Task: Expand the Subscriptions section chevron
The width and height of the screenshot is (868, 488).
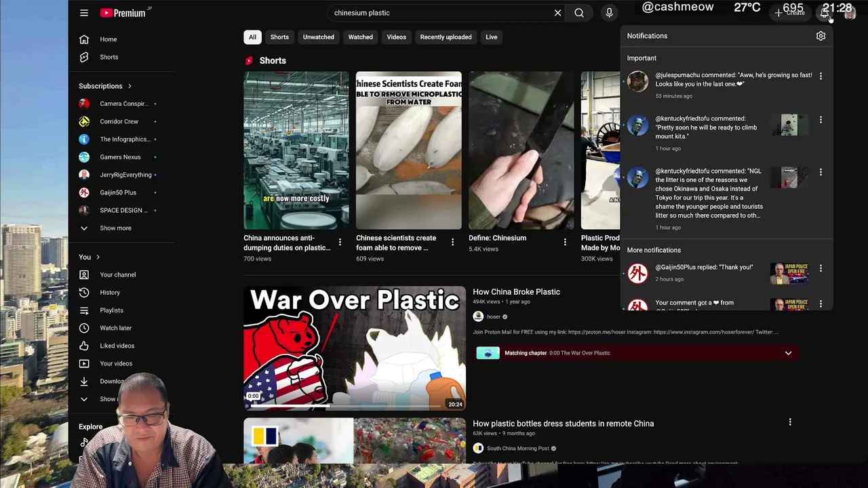Action: click(x=130, y=86)
